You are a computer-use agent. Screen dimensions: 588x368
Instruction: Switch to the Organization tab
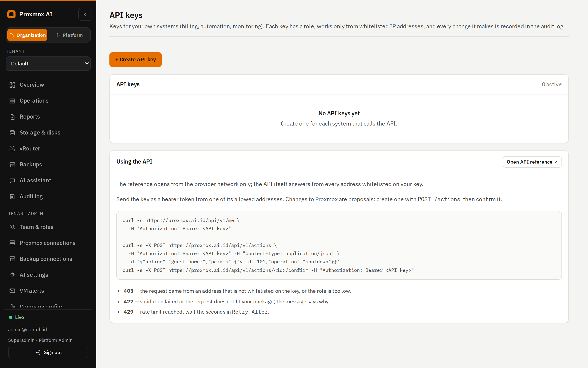coord(27,35)
